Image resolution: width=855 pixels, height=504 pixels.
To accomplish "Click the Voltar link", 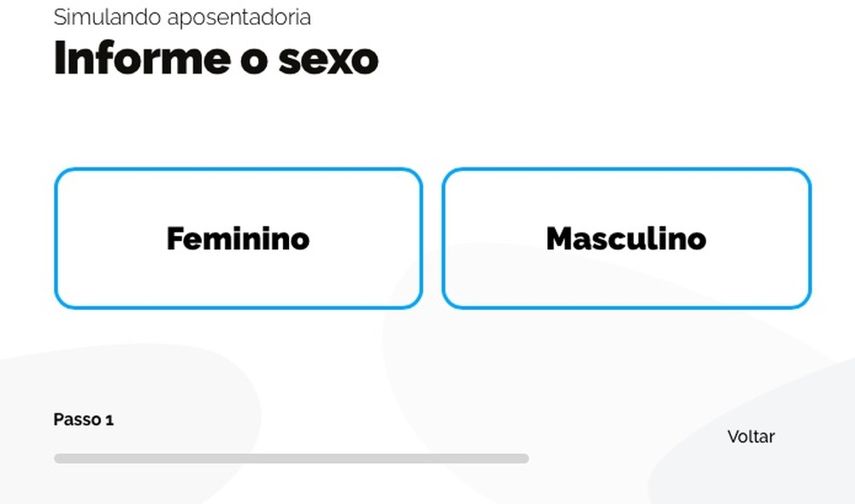I will point(751,437).
